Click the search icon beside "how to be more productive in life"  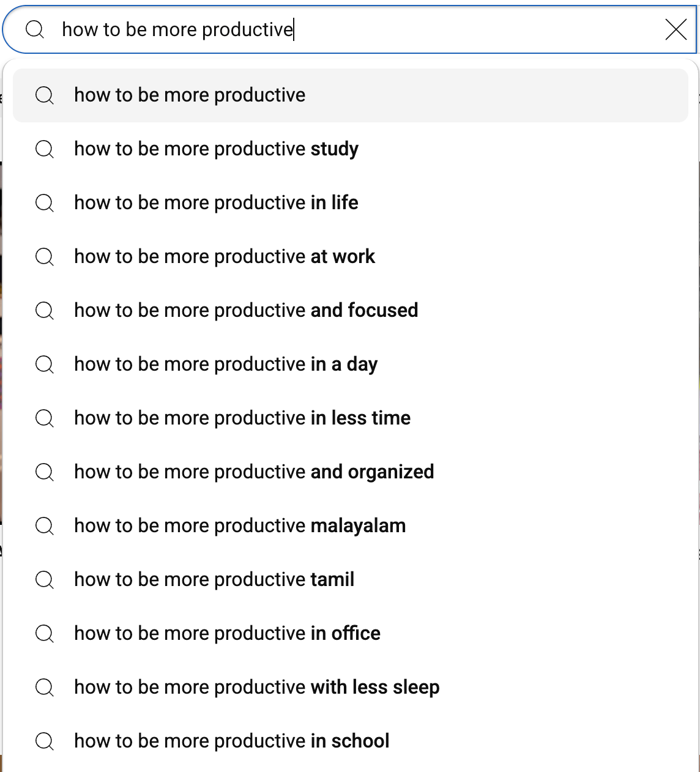(x=44, y=202)
